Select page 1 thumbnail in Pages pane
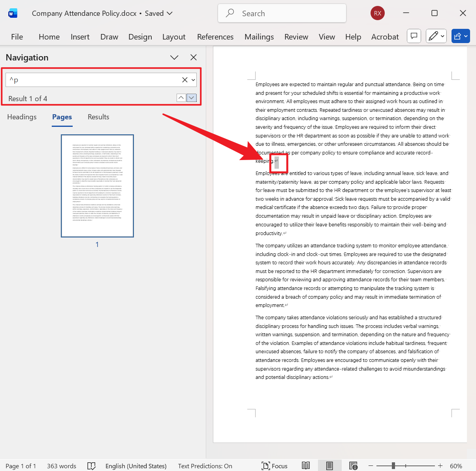476x471 pixels. coord(97,186)
